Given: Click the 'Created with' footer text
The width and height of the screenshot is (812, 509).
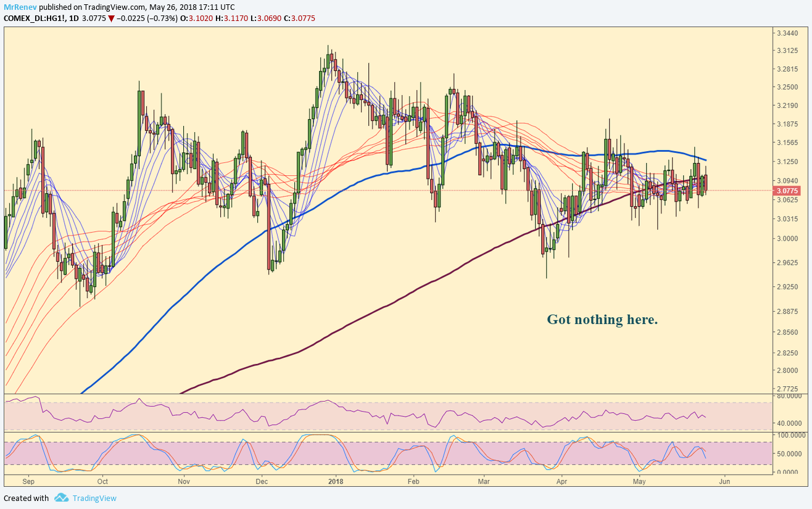Looking at the screenshot, I should point(27,498).
